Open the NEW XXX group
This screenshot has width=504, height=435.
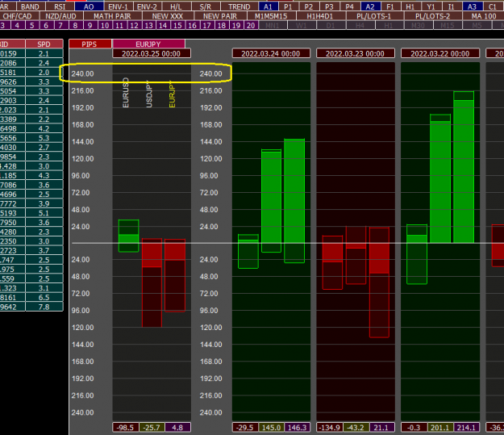coord(168,16)
